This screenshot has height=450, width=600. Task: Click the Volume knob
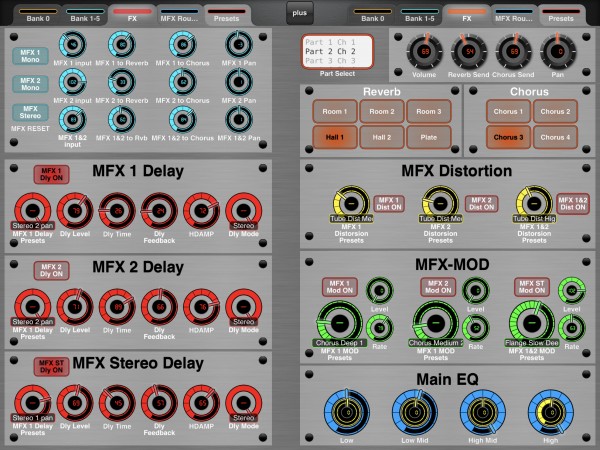point(425,51)
